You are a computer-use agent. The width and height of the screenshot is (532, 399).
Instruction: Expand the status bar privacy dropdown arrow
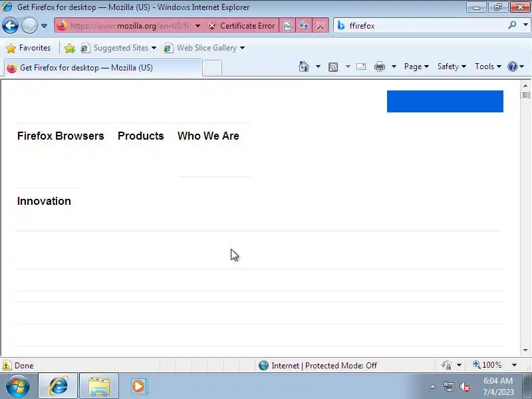[x=459, y=365]
